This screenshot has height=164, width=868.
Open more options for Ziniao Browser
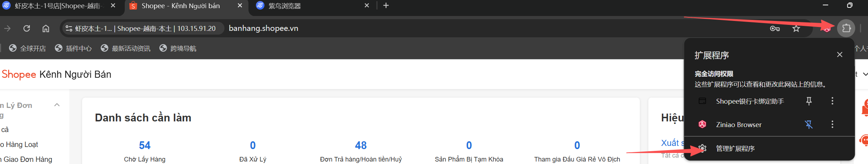click(x=832, y=125)
